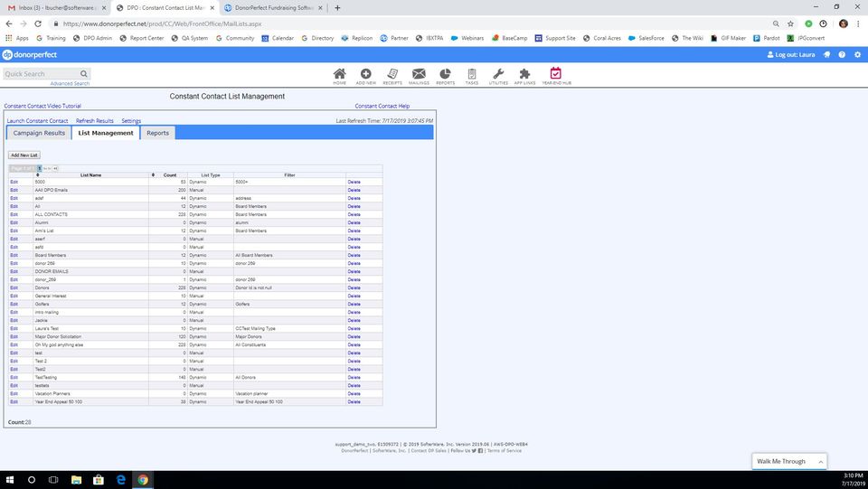The height and width of the screenshot is (489, 868).
Task: Click in the Quick Search field
Action: point(41,73)
